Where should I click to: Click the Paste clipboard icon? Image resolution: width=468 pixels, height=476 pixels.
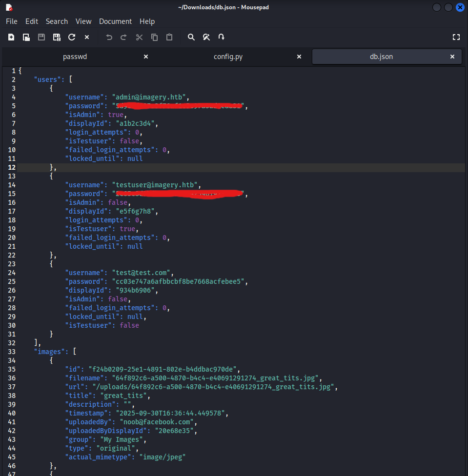(x=169, y=37)
